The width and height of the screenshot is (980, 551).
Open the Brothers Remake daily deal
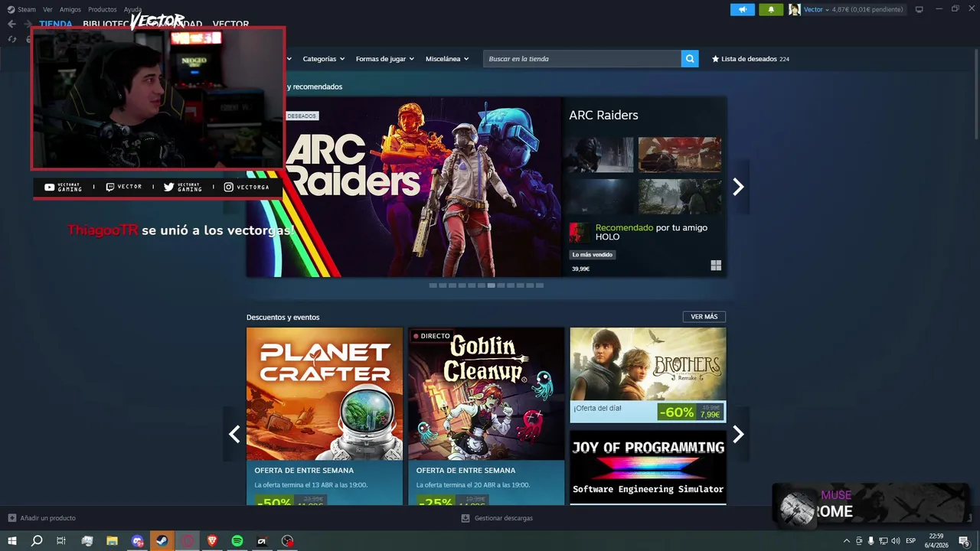[648, 375]
